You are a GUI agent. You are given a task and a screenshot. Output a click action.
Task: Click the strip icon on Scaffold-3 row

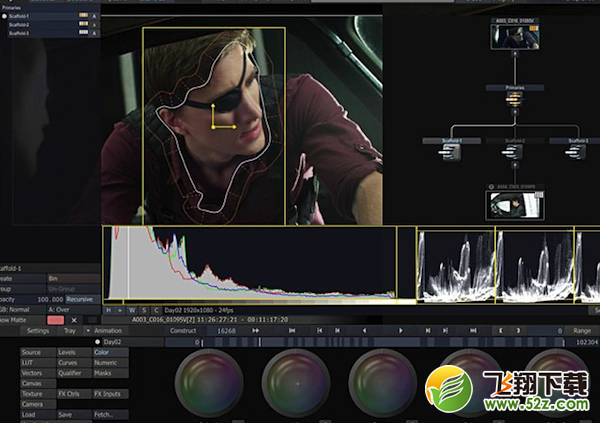click(83, 33)
